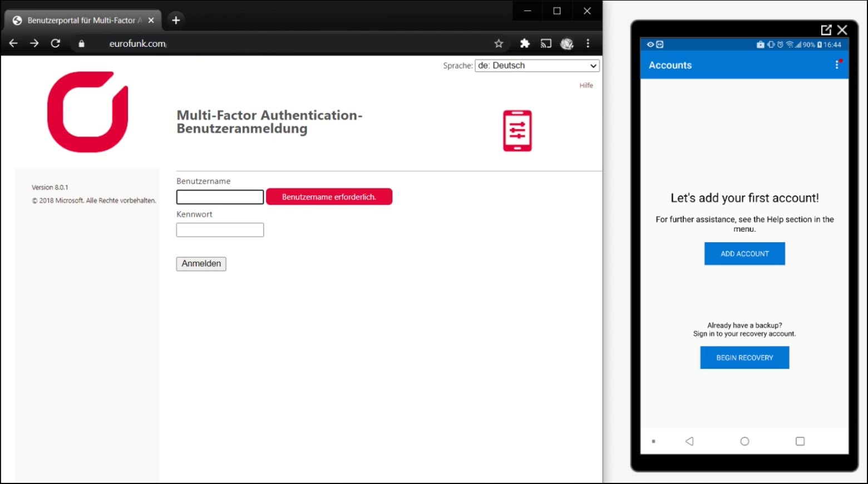Click the red eurofunk logo

[x=87, y=112]
